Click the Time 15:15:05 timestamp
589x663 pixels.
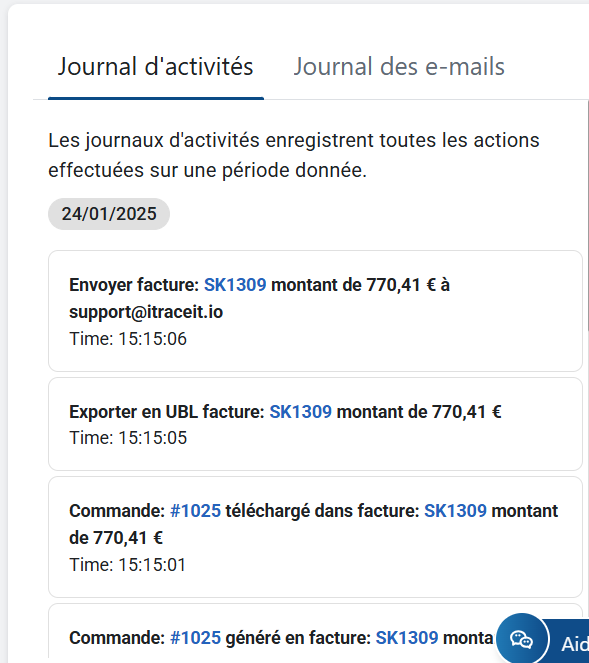click(x=128, y=438)
